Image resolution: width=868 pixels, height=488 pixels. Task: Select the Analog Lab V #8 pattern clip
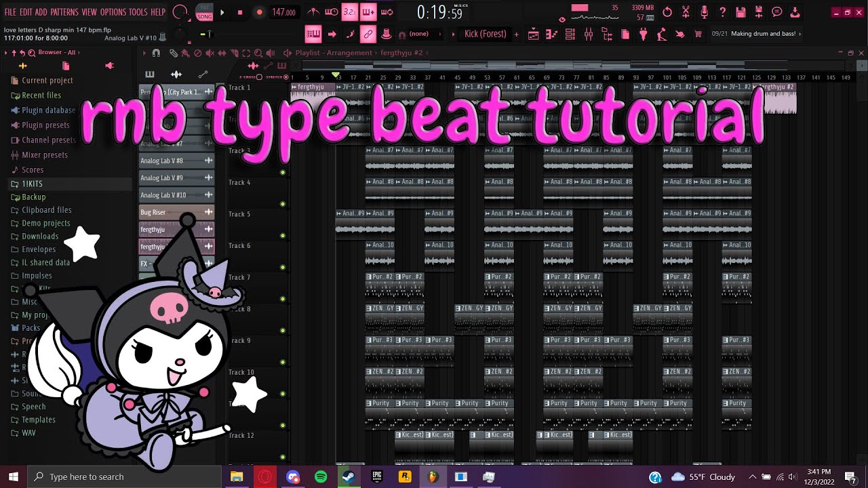point(176,161)
